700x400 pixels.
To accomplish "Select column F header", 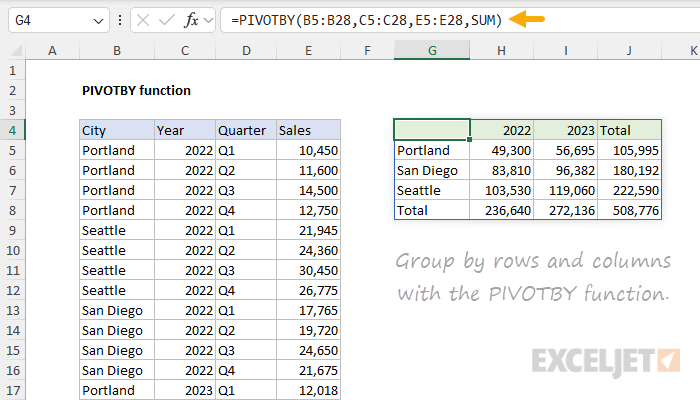I will coord(367,50).
